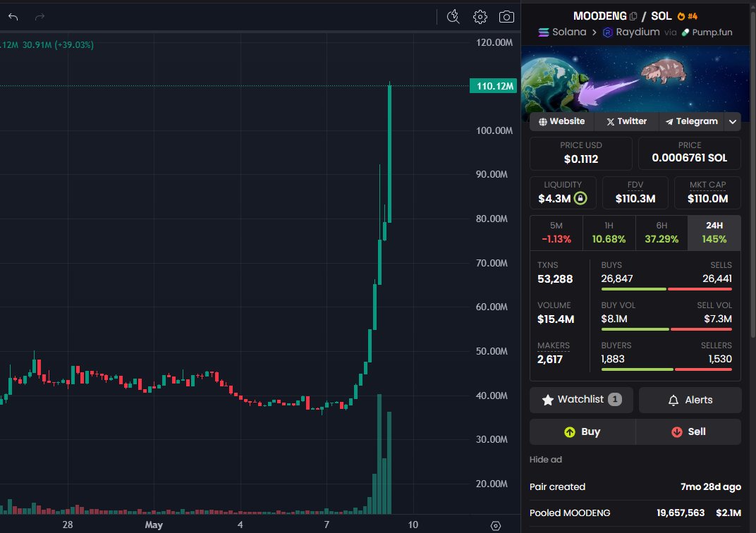Screen dimensions: 756x533
Task: Click the +39.03% change readout
Action: tap(74, 45)
